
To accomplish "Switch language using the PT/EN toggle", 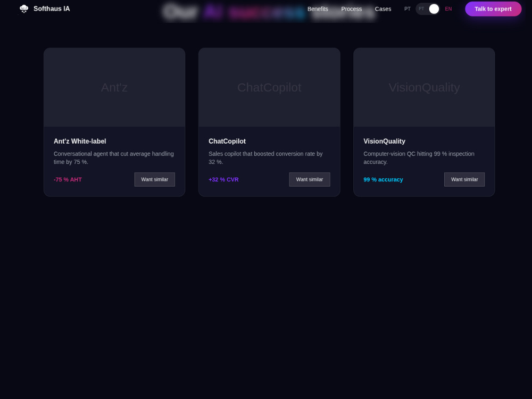I will coord(428,9).
